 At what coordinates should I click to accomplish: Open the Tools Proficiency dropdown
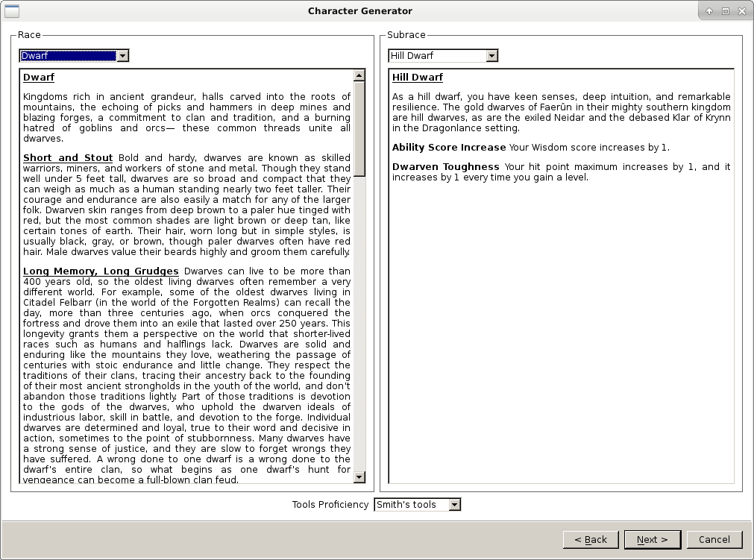(418, 505)
